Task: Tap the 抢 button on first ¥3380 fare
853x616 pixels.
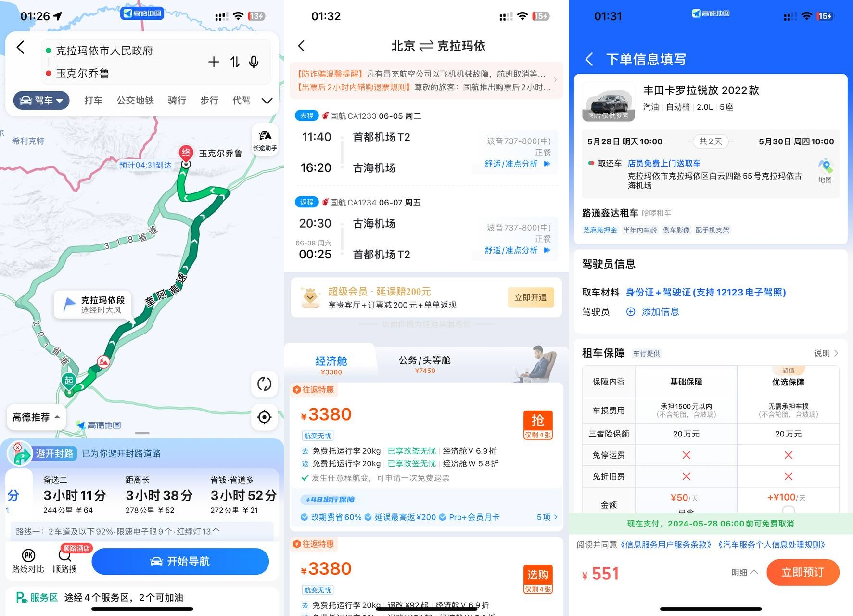Action: coord(538,424)
